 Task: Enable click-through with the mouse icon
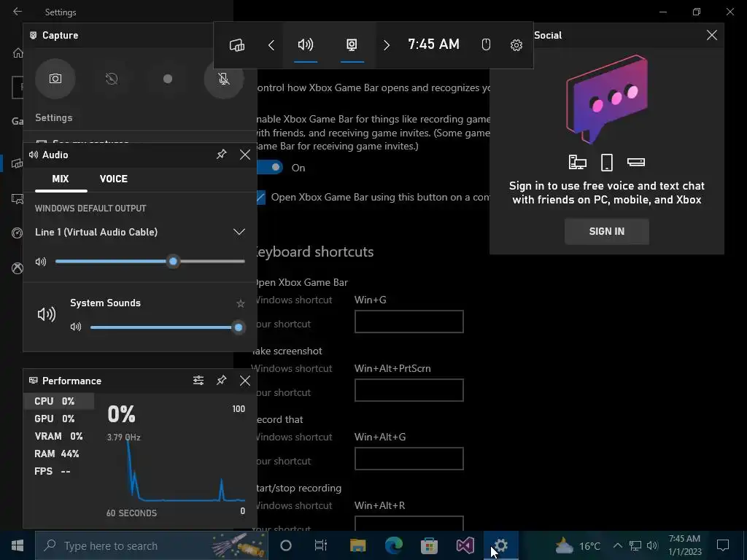click(486, 45)
